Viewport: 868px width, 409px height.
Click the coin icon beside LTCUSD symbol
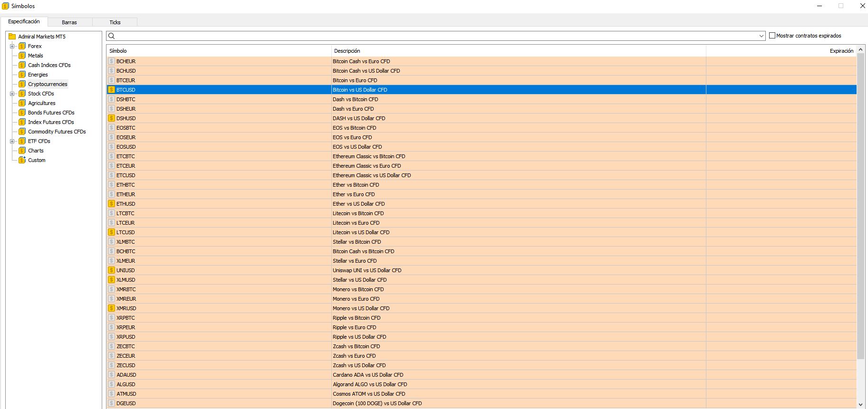pyautogui.click(x=112, y=232)
